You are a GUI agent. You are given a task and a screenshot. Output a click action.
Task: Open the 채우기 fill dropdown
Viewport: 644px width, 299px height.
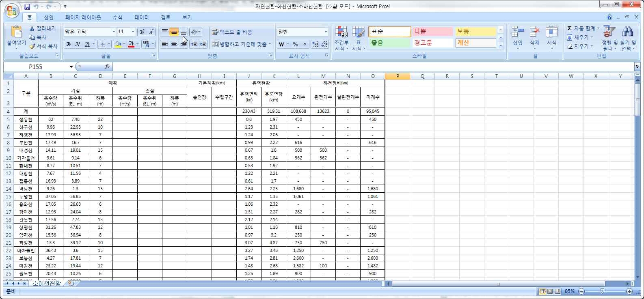pos(581,37)
